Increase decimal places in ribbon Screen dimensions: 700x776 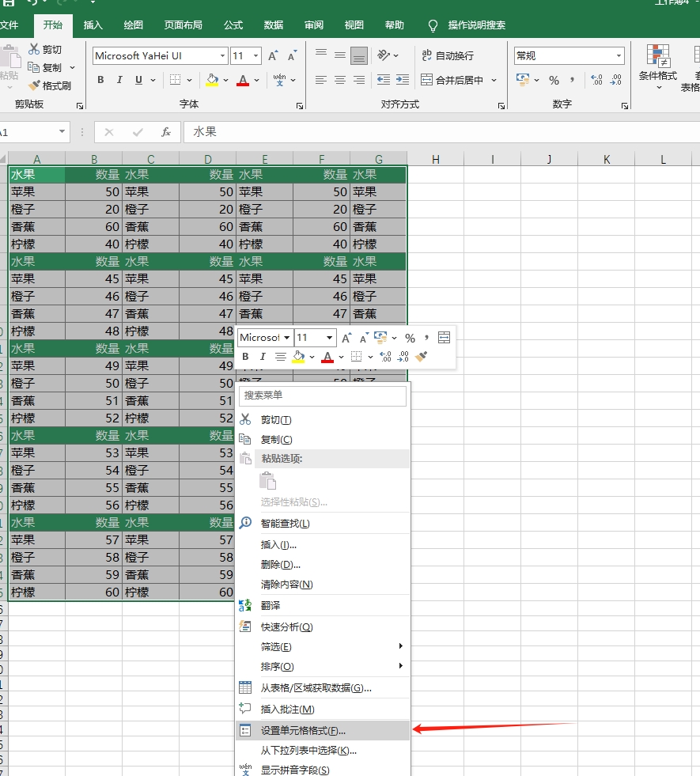pos(596,80)
